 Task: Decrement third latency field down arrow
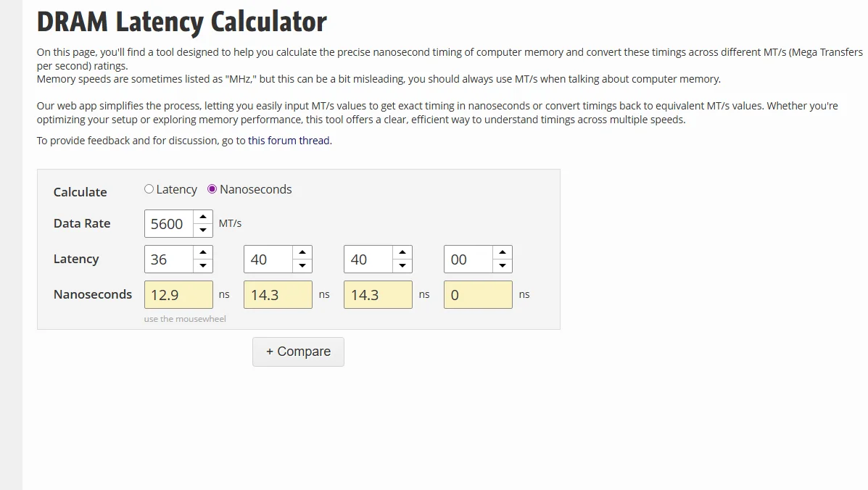(x=402, y=265)
